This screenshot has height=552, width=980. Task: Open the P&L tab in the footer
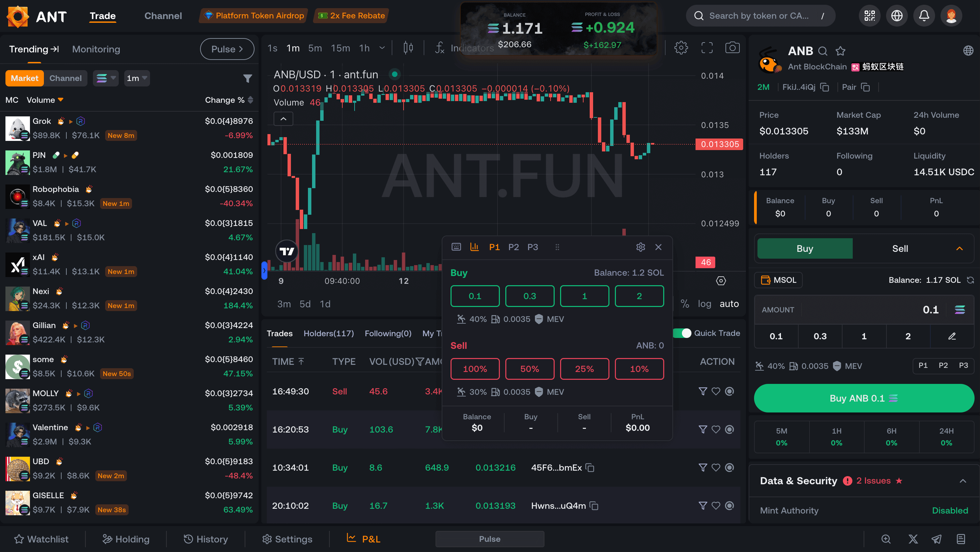click(x=363, y=539)
